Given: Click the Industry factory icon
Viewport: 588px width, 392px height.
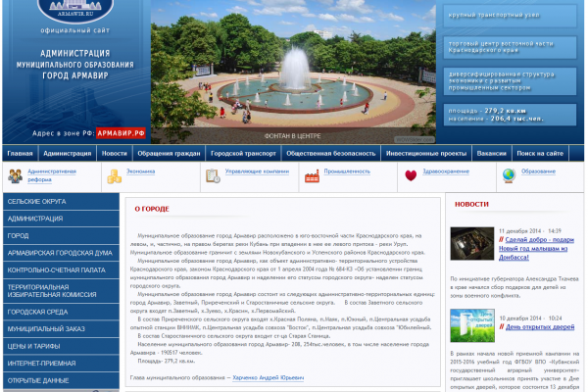Looking at the screenshot, I should (312, 176).
